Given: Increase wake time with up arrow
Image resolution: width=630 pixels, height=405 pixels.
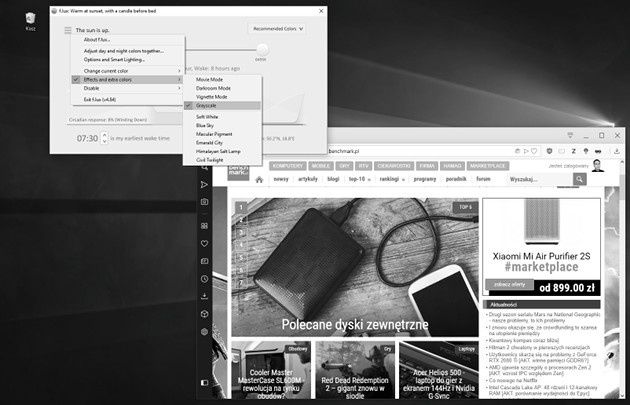Looking at the screenshot, I should (x=104, y=135).
